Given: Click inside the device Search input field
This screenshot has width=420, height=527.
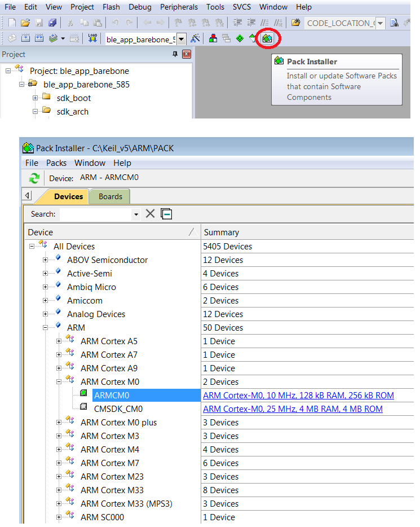Looking at the screenshot, I should tap(95, 214).
